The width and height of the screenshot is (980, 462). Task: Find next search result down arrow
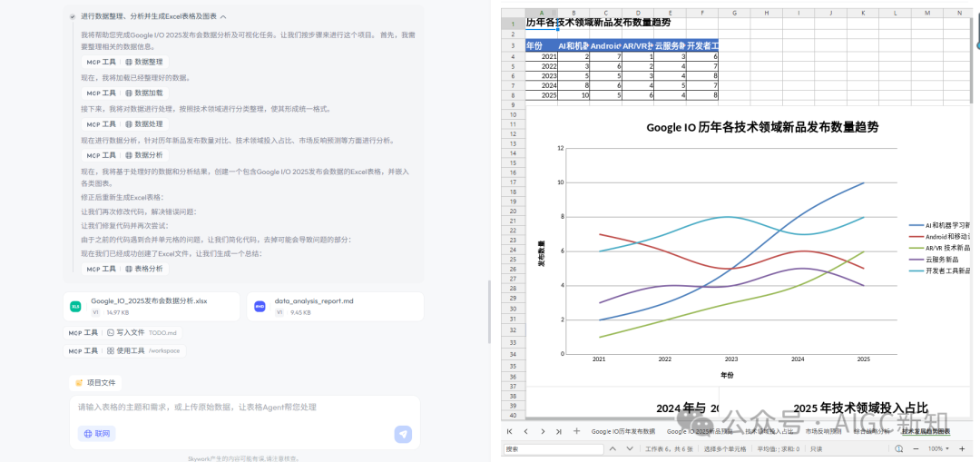[x=630, y=449]
